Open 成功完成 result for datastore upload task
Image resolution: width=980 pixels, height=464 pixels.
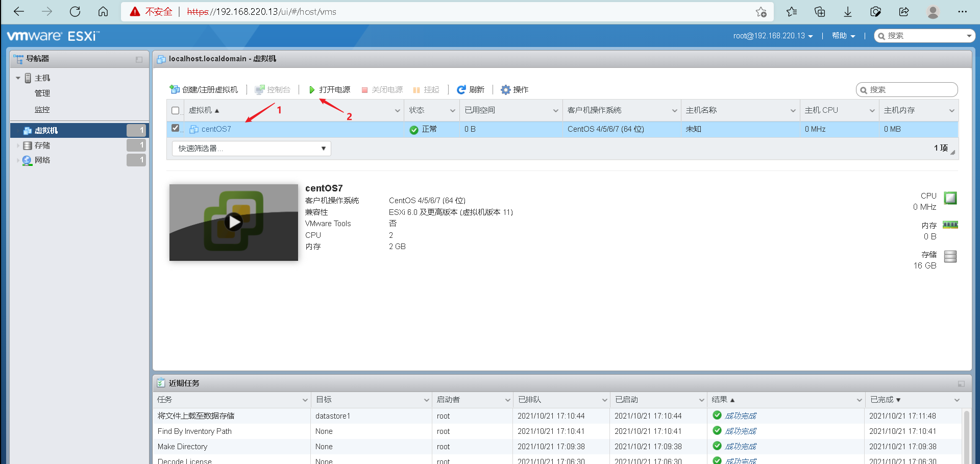pos(740,416)
